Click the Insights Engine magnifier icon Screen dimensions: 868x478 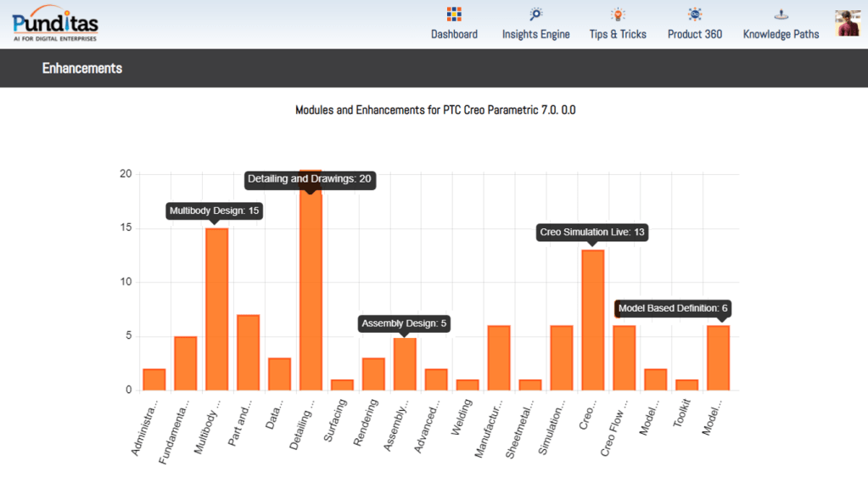[x=535, y=14]
